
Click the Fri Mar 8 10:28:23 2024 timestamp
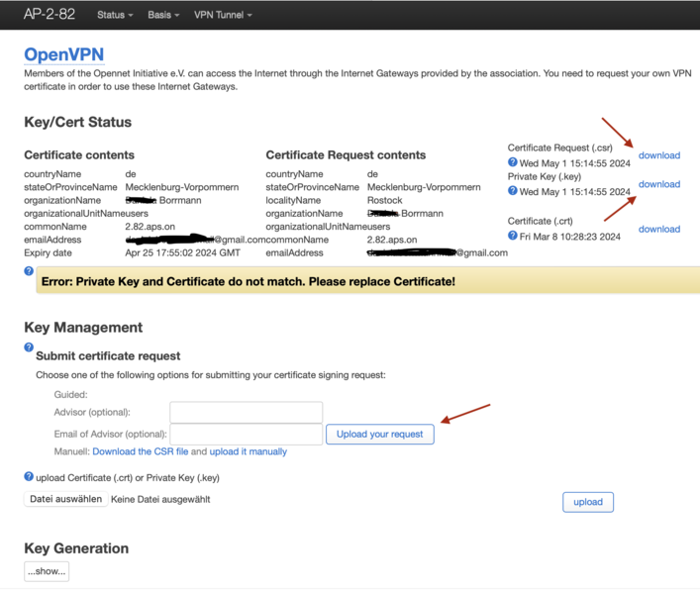tap(569, 237)
